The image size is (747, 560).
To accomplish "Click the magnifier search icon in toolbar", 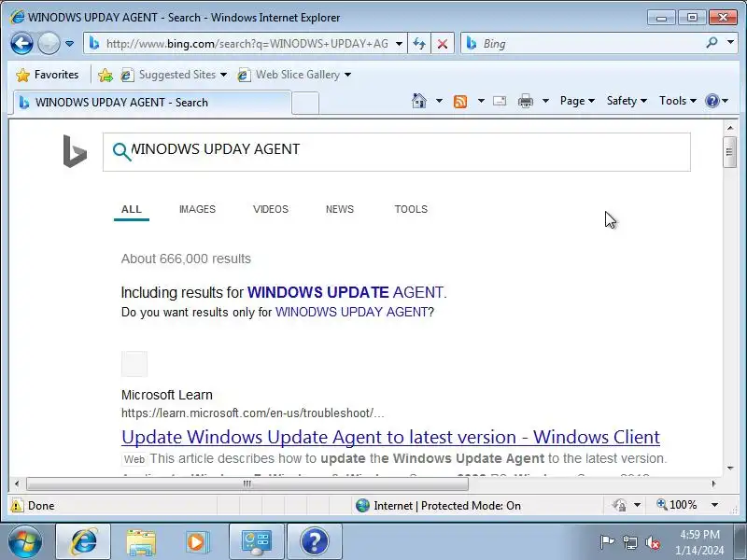I will [x=712, y=43].
